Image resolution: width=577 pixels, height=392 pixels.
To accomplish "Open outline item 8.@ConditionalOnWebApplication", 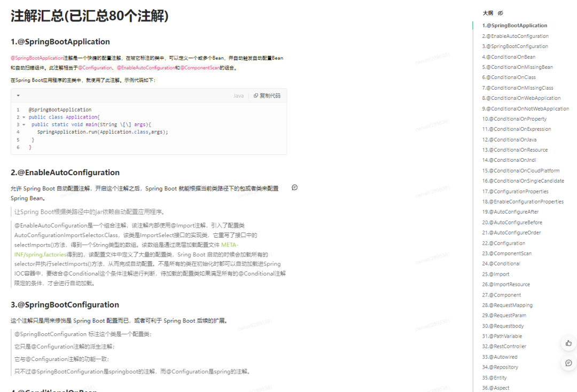I will pos(521,98).
